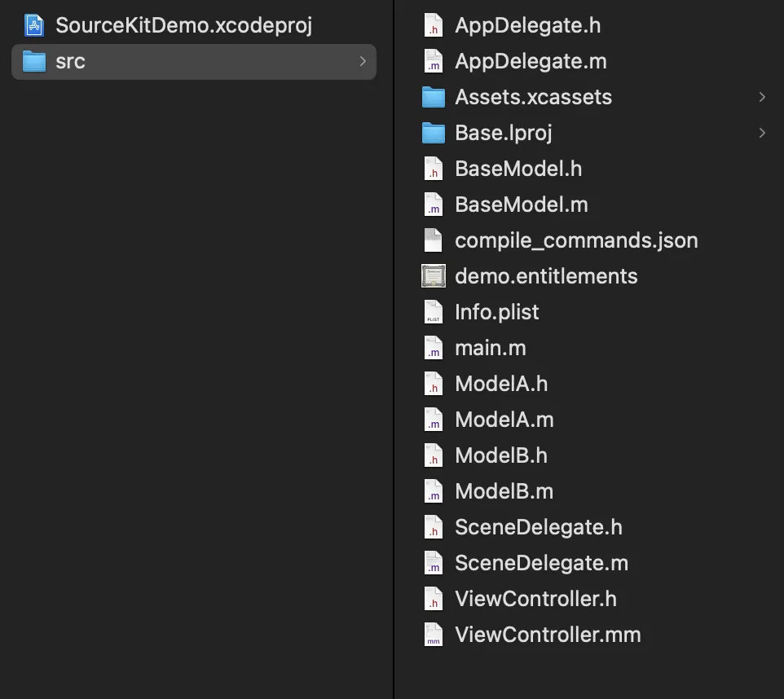
Task: Click the blue src folder icon
Action: 33,61
